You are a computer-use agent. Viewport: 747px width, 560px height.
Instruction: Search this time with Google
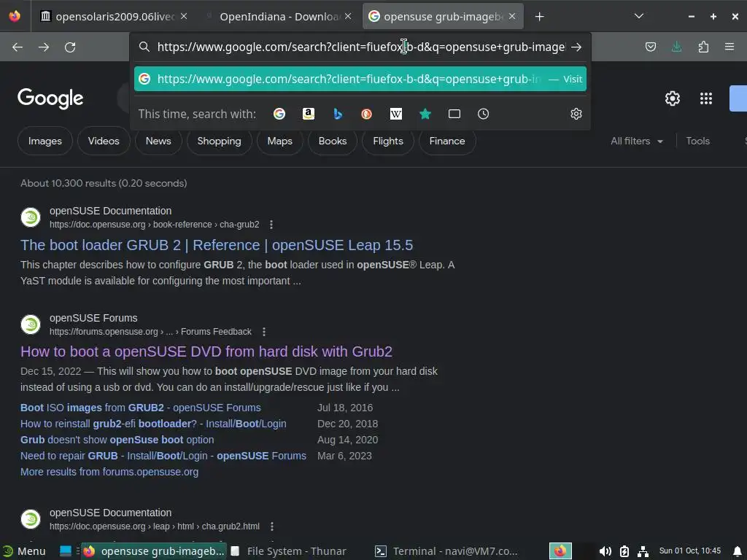point(279,114)
